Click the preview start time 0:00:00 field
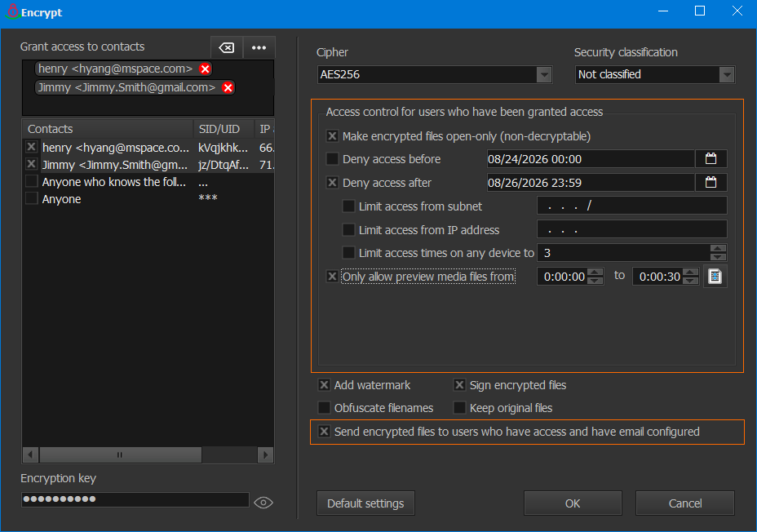Screen dimensions: 757x532 [x=562, y=276]
